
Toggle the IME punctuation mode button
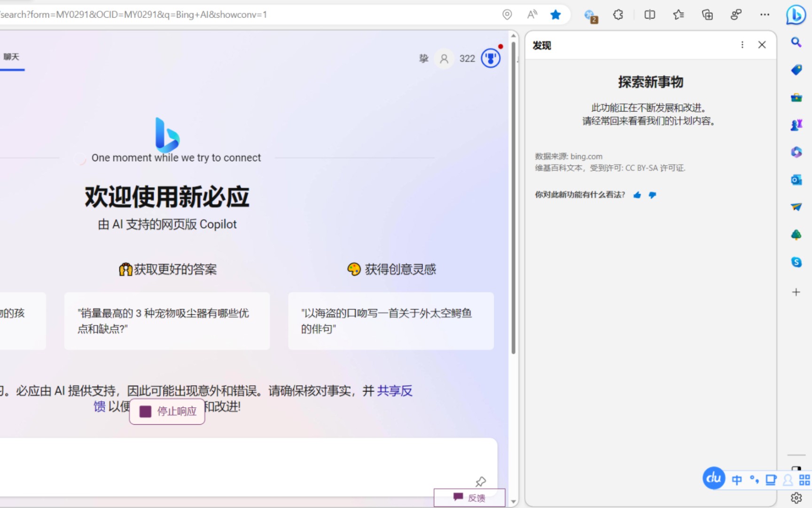754,480
